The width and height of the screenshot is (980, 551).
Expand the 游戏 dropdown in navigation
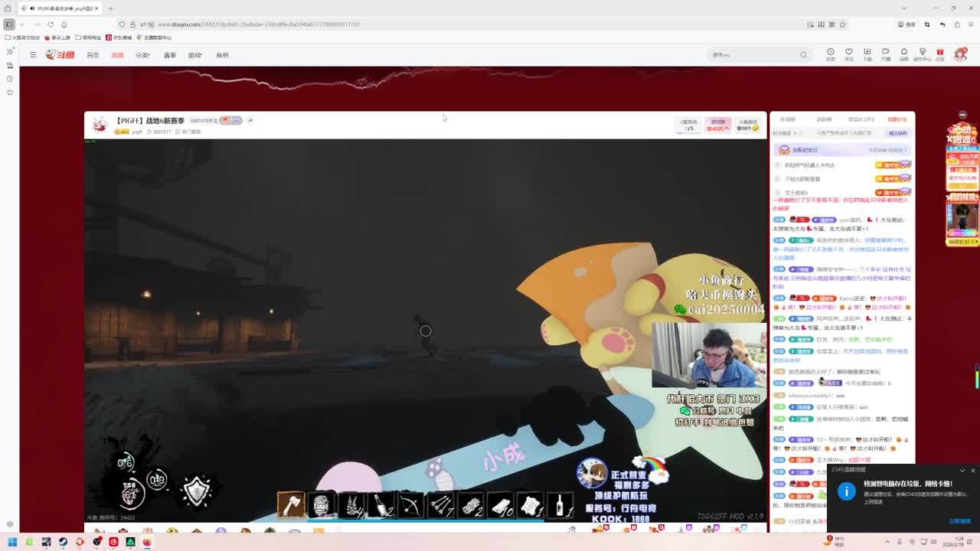point(194,55)
